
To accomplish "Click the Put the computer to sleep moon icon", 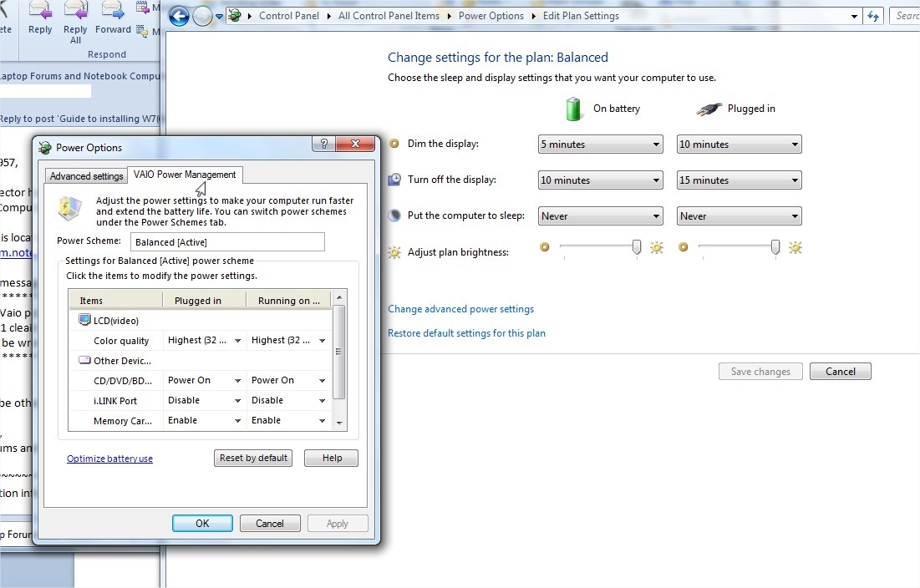I will (394, 215).
